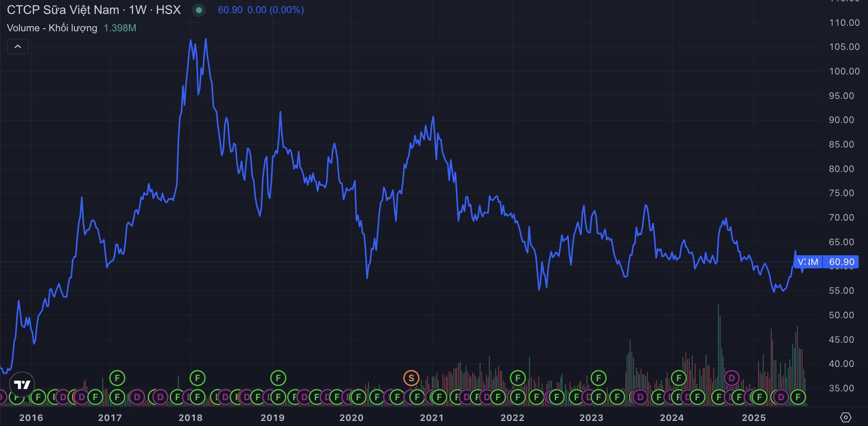The height and width of the screenshot is (426, 868).
Task: Click upper-row F marker above 2023
Action: click(598, 378)
